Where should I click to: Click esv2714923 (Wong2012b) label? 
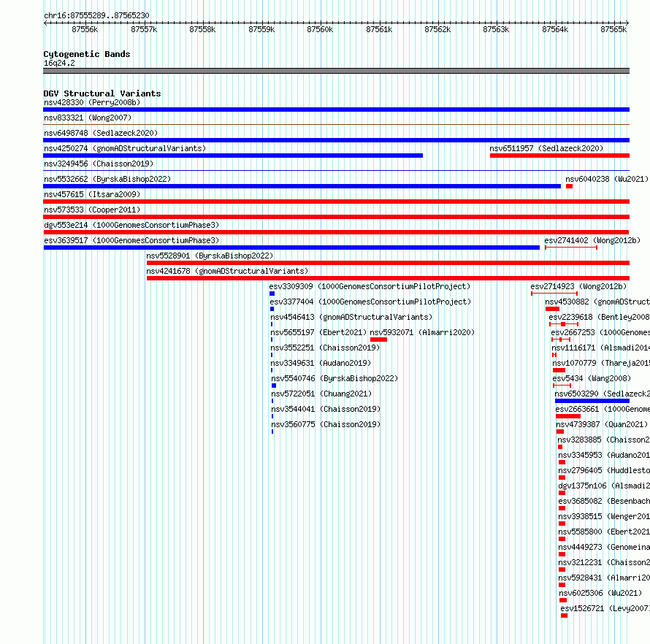pos(578,286)
